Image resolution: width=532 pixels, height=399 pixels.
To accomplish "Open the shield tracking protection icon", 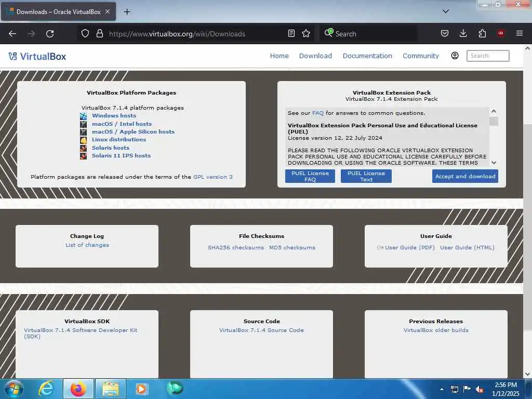I will coord(85,34).
